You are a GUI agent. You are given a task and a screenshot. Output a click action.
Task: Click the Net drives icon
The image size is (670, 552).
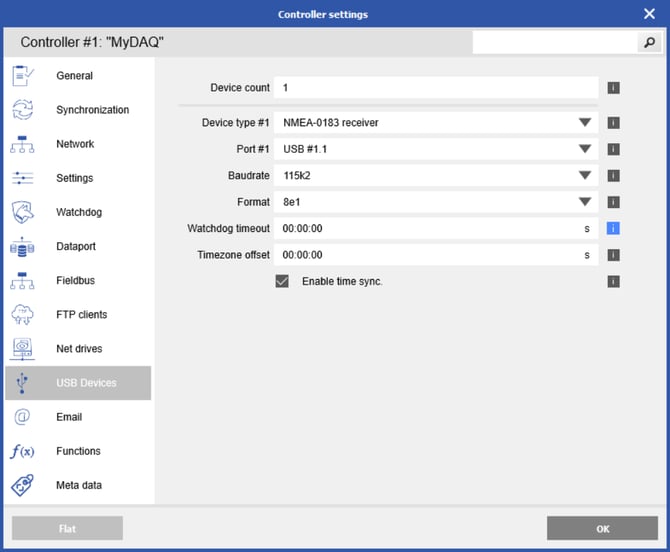(23, 349)
